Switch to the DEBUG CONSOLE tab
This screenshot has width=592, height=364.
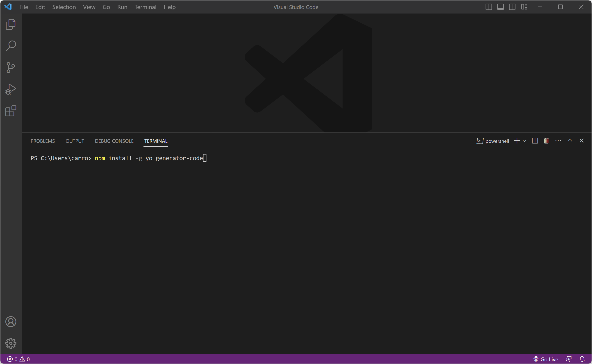(x=114, y=141)
